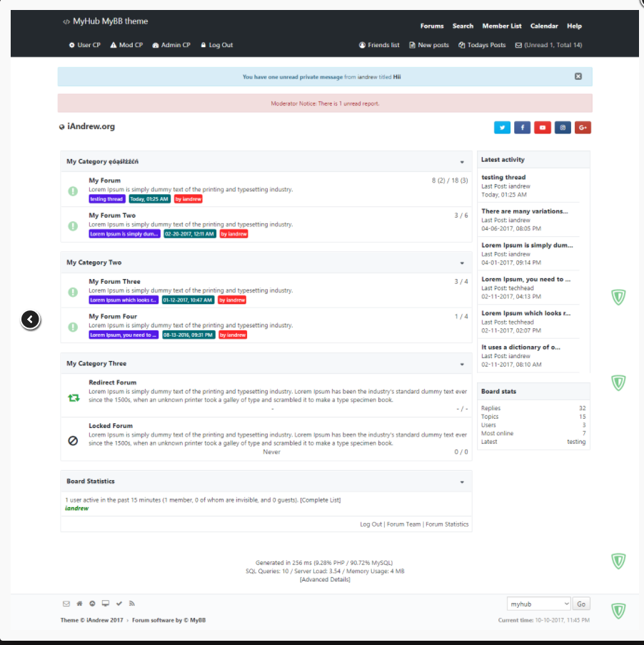Click the Twitter social icon
The width and height of the screenshot is (644, 645).
pos(502,128)
